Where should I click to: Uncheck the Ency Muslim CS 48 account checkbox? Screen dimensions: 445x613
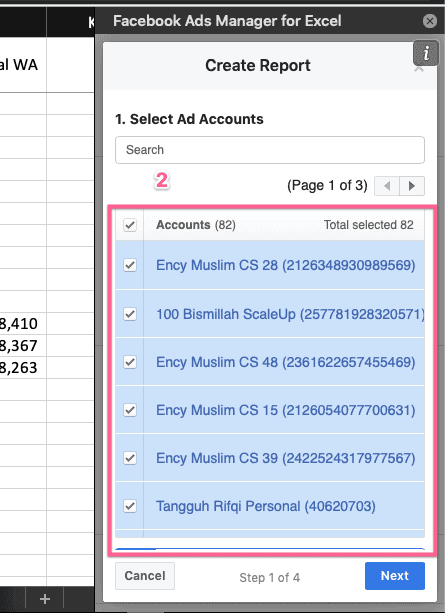(130, 362)
